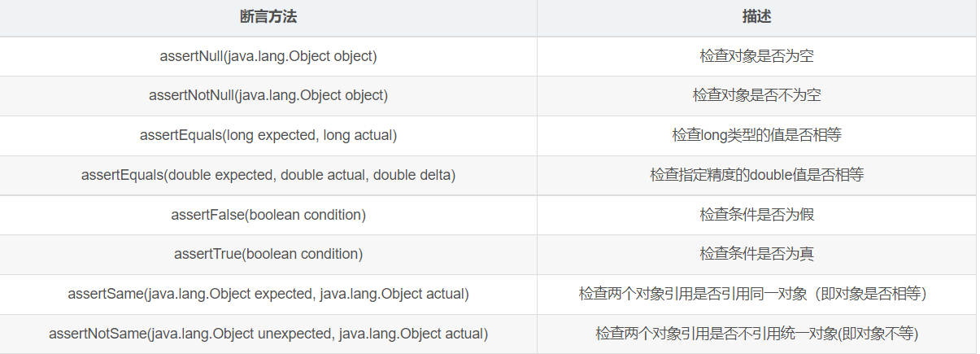Screen dimensions: 980x354
Task: Click description 检查long类型的值是否相等
Action: tap(756, 135)
